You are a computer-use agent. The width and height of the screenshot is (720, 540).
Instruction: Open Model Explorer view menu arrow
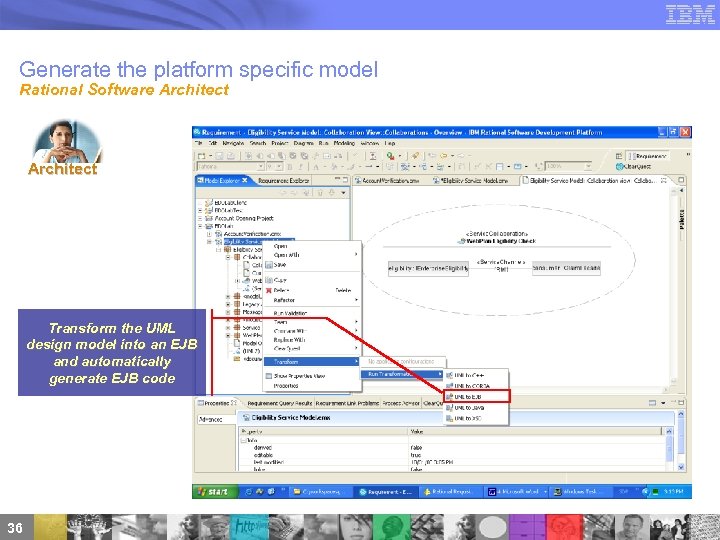coord(343,193)
